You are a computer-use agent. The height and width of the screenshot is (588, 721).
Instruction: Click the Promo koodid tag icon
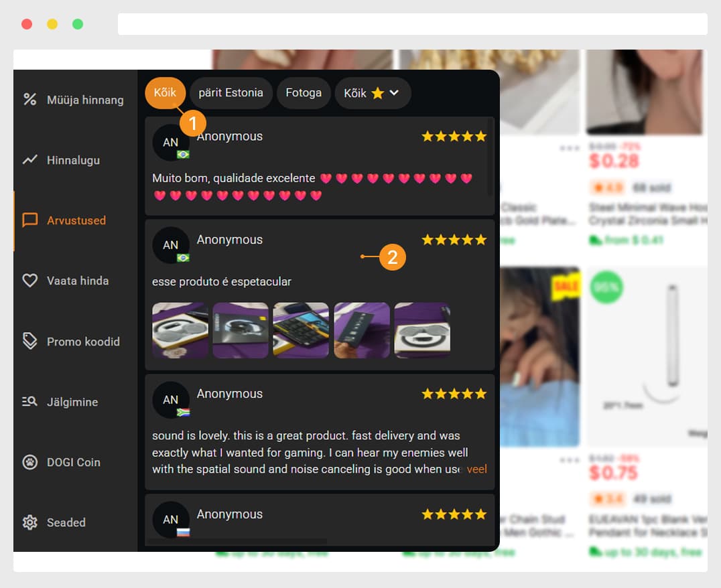(x=30, y=341)
